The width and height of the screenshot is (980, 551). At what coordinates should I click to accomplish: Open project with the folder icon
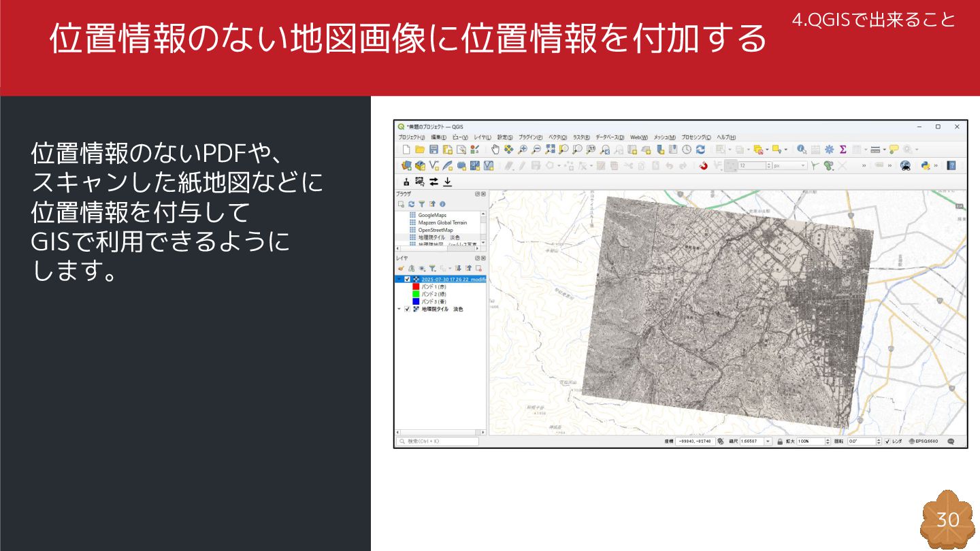click(x=420, y=149)
